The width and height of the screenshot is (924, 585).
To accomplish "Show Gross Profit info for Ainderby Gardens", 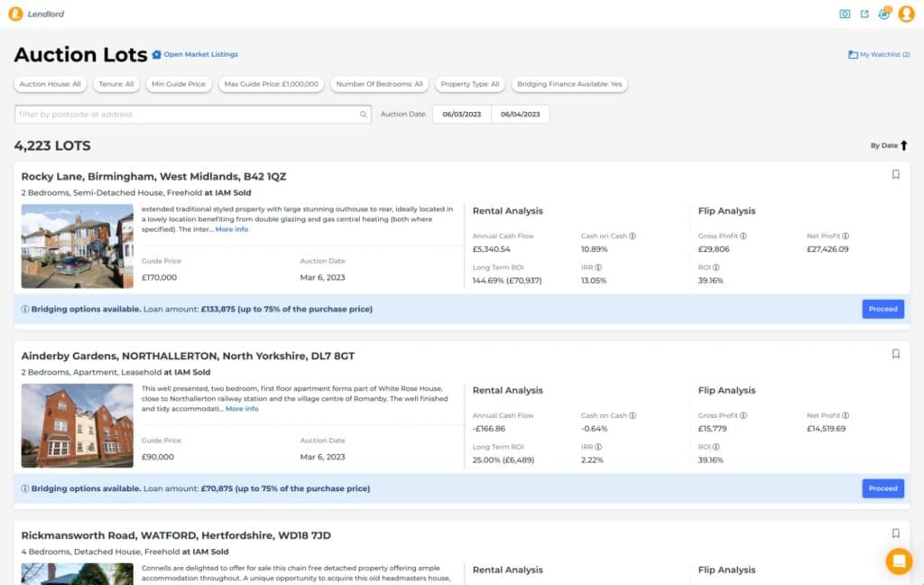I will click(x=744, y=415).
